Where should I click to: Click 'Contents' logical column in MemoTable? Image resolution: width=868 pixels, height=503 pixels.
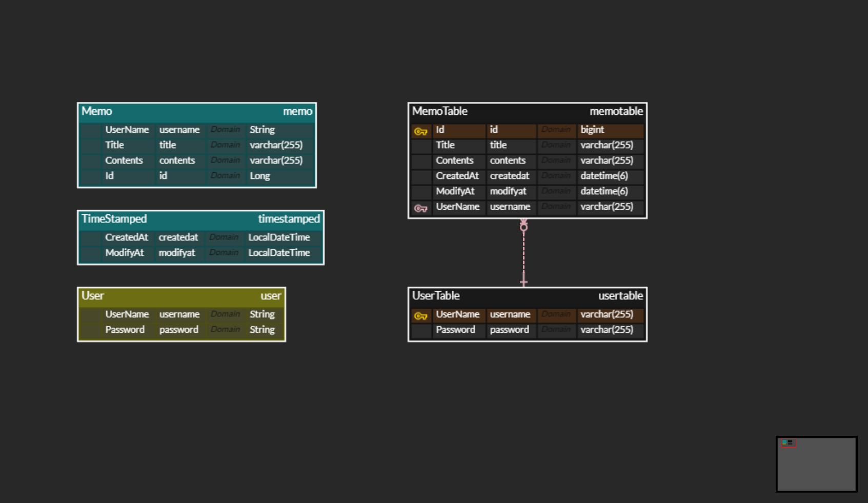pos(455,160)
